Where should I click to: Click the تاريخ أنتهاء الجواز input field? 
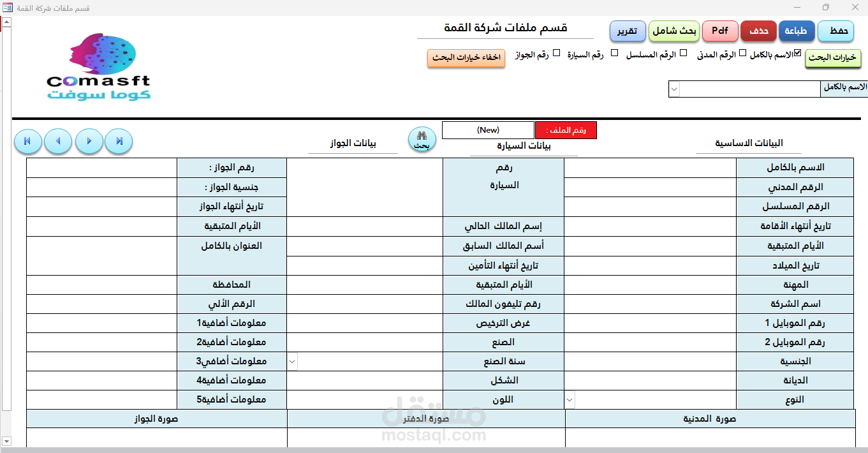click(x=102, y=207)
